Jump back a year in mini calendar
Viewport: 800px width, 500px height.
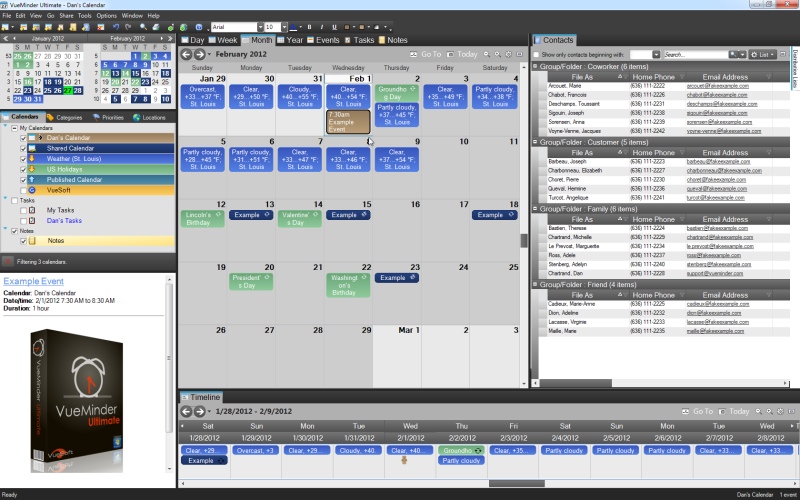pos(5,38)
